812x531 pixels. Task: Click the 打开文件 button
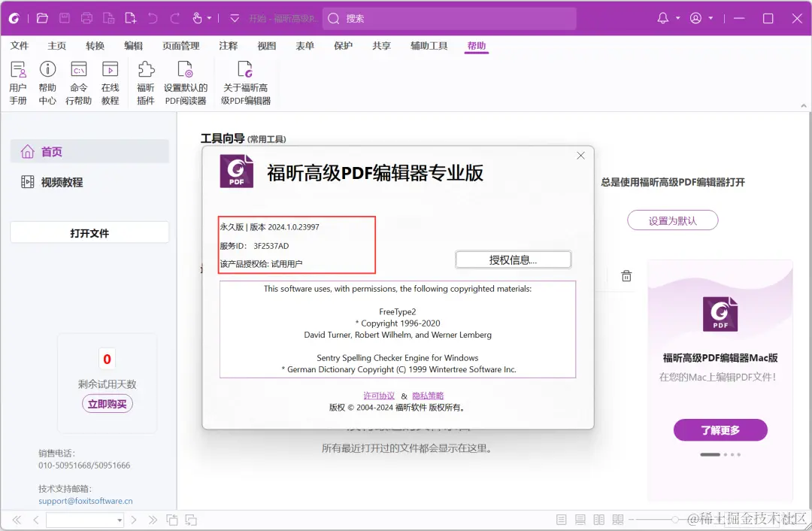[x=89, y=232]
